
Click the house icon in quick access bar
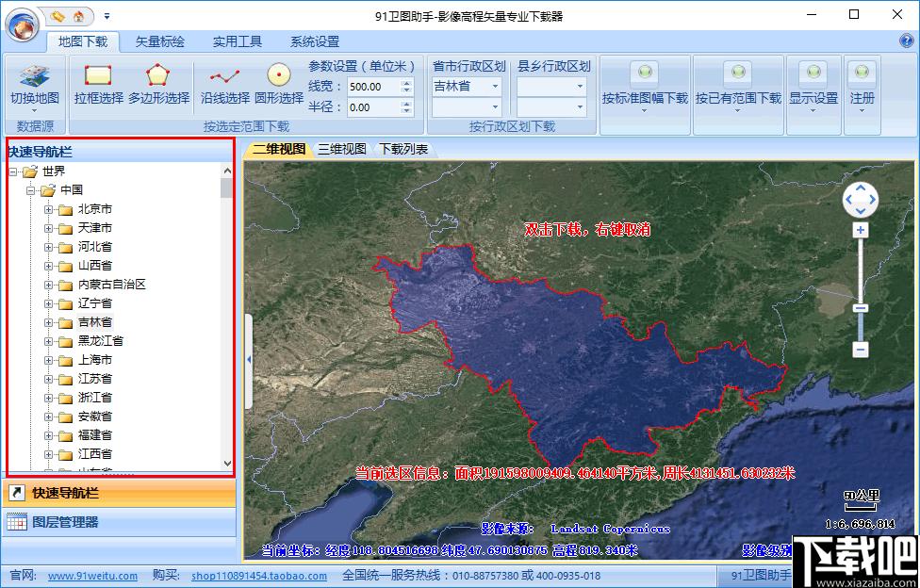78,16
